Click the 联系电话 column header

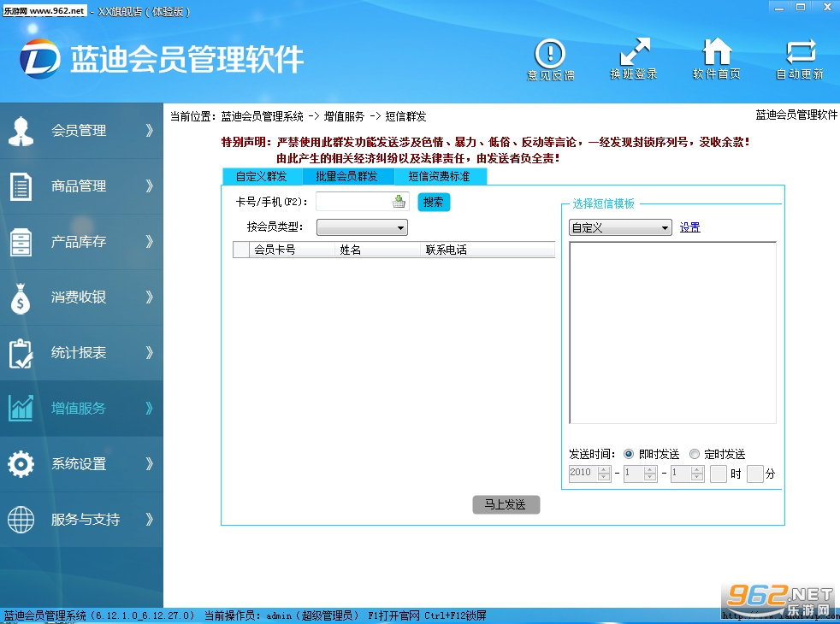488,250
